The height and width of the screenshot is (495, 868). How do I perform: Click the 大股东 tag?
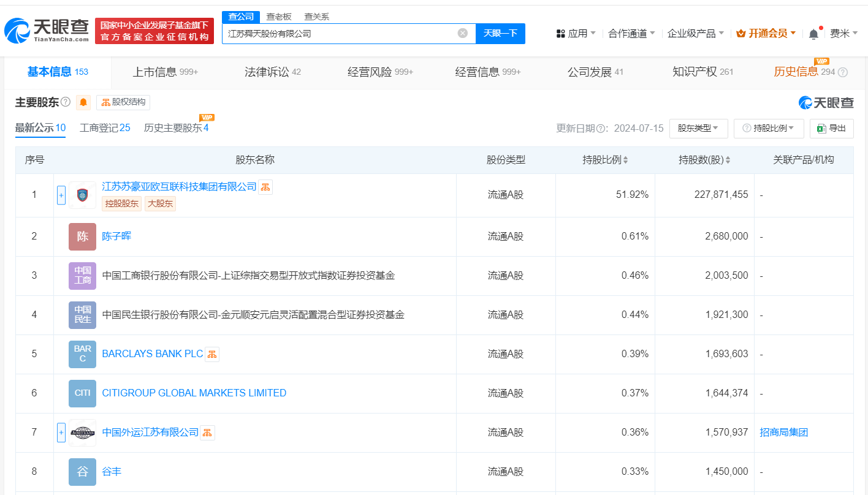160,203
